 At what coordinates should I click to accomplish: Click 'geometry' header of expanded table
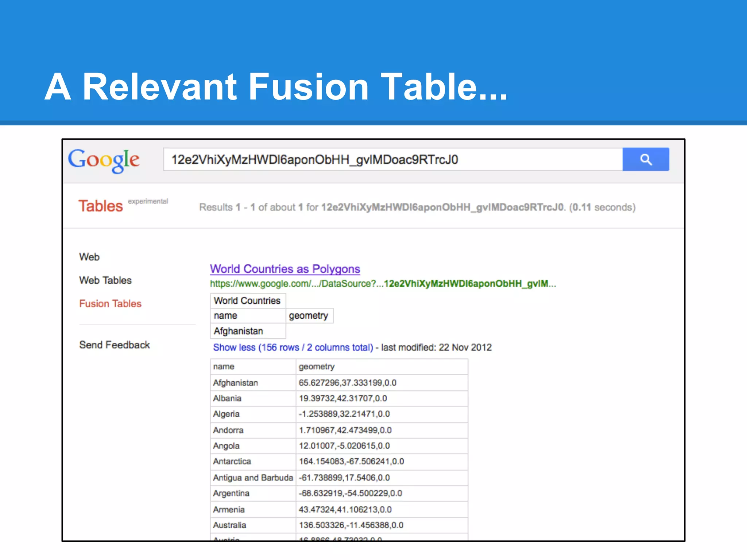382,366
